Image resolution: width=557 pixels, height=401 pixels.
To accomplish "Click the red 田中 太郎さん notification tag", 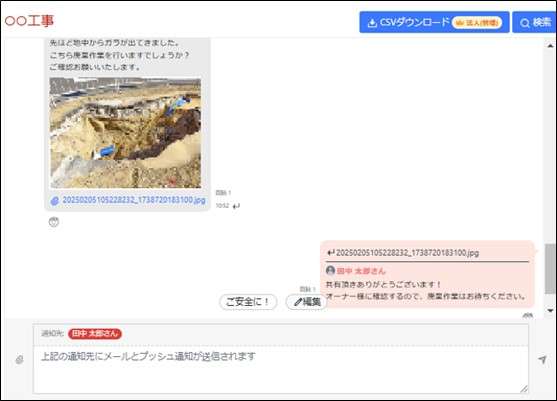I will tap(95, 334).
